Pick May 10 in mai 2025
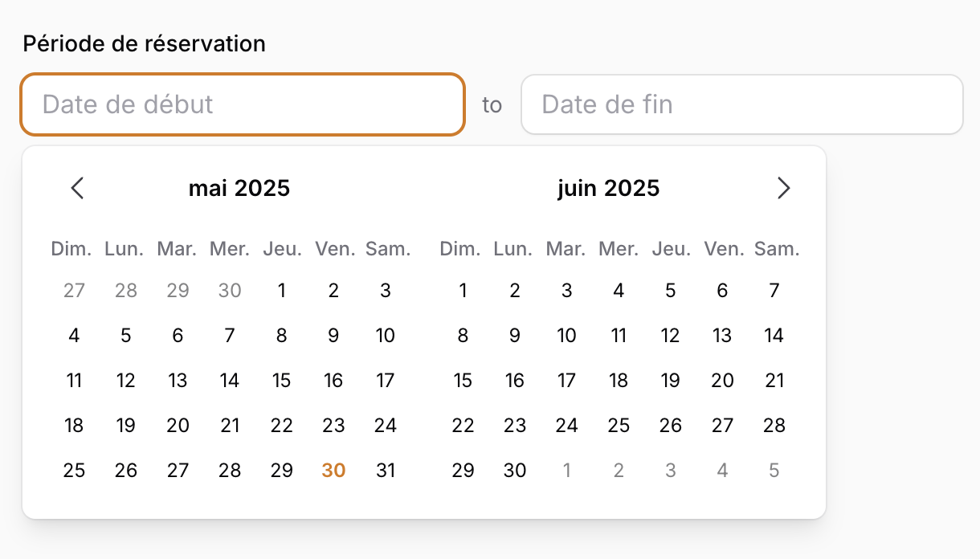 pyautogui.click(x=385, y=335)
